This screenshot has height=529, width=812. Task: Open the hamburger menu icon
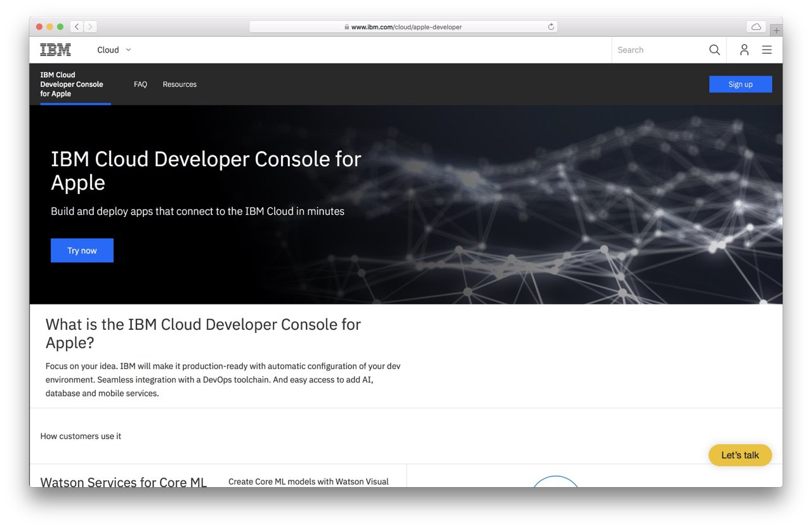[767, 50]
